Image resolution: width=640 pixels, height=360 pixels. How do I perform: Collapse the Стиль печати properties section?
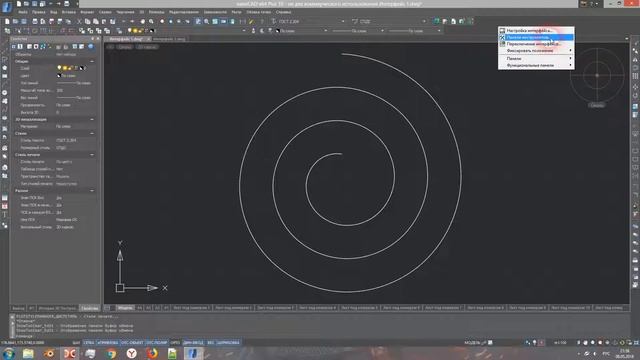pos(92,155)
